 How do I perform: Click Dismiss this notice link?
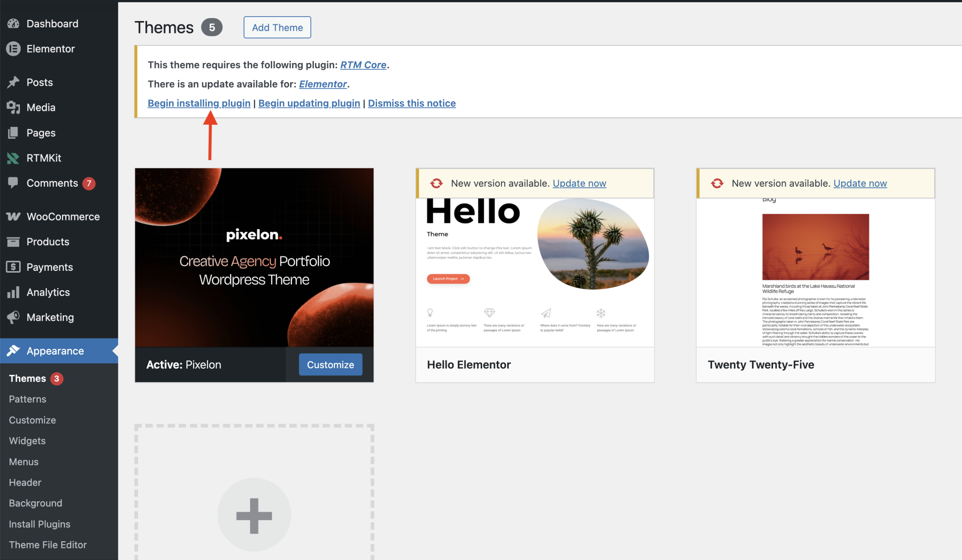coord(411,103)
